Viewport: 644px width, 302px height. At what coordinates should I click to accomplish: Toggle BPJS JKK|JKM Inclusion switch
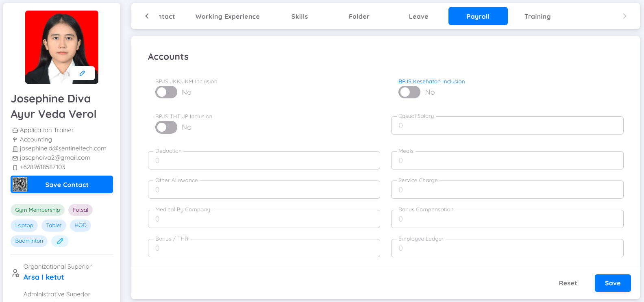pyautogui.click(x=166, y=92)
